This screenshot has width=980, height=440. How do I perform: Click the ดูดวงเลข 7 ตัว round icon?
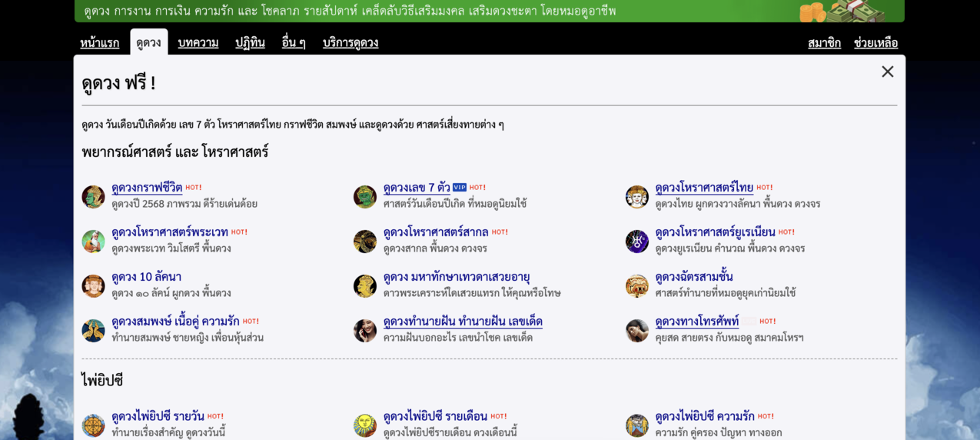[365, 197]
